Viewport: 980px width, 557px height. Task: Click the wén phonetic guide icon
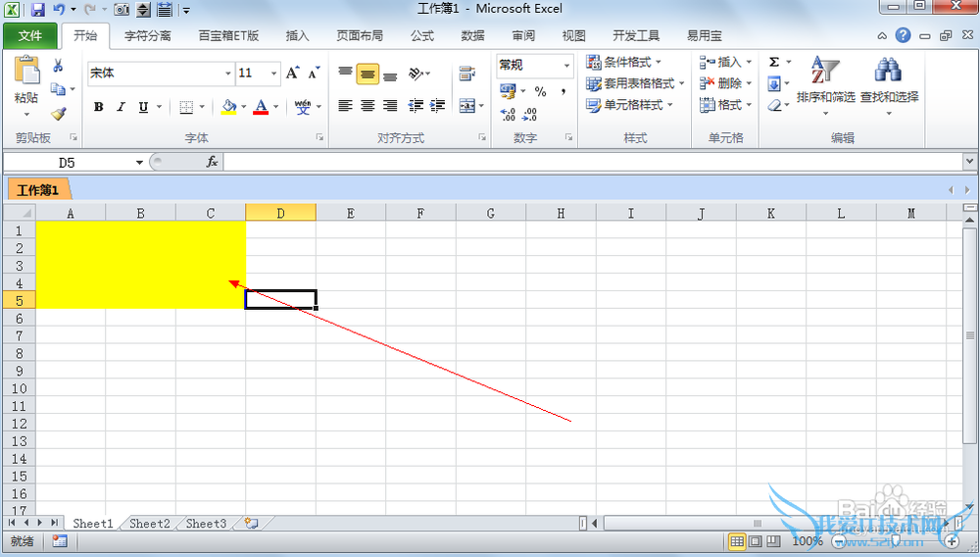coord(303,107)
